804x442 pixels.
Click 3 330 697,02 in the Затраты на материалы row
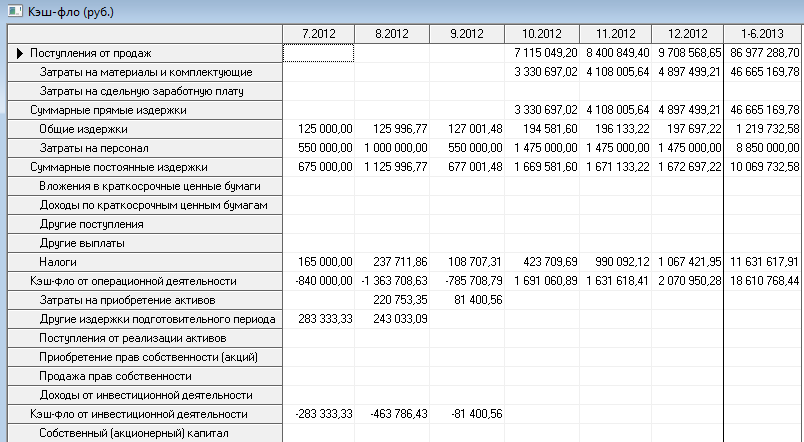point(546,72)
